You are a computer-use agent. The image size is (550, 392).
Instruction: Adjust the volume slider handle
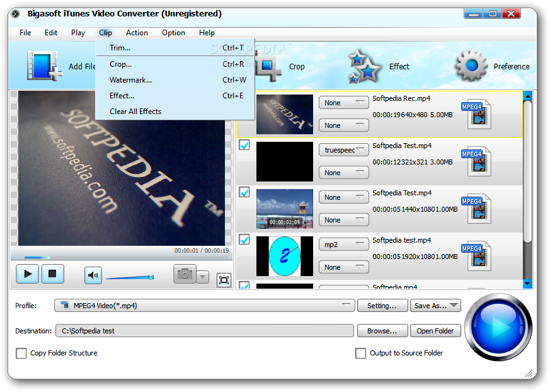151,277
